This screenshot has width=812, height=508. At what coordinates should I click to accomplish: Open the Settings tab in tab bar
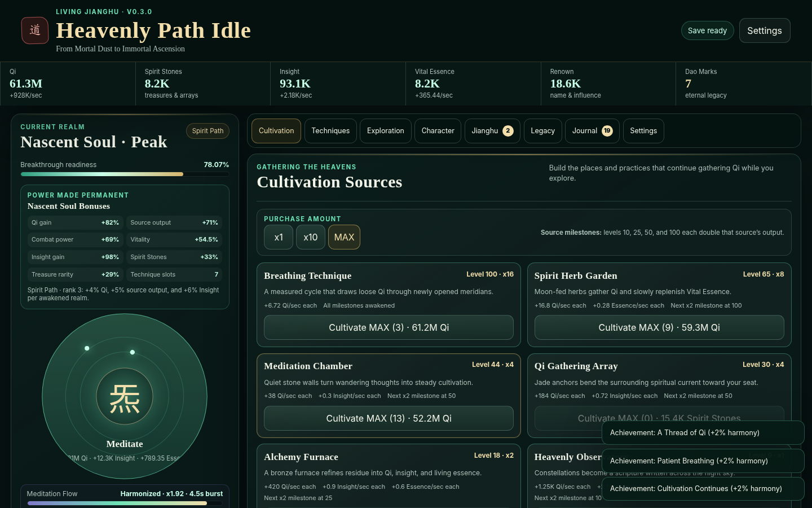click(643, 131)
